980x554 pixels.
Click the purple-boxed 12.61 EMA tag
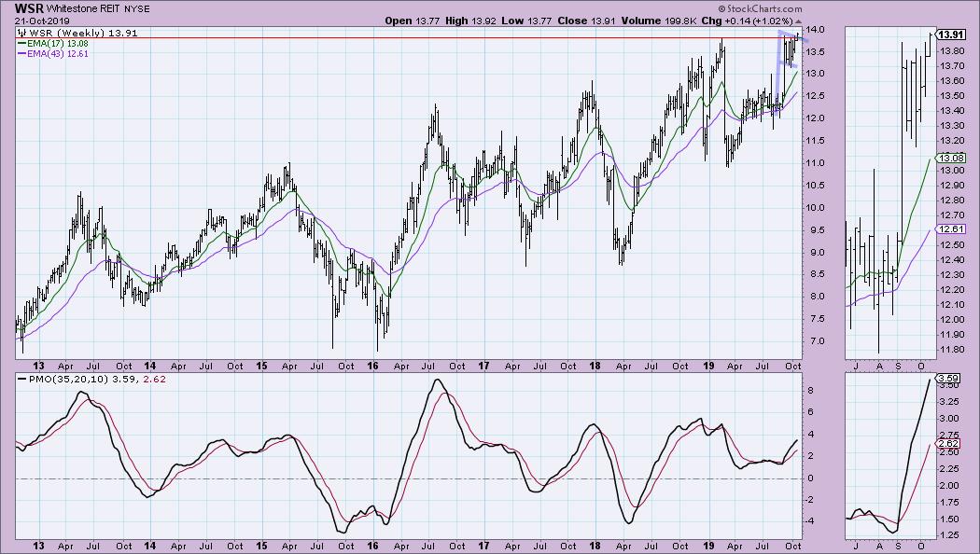pos(950,229)
